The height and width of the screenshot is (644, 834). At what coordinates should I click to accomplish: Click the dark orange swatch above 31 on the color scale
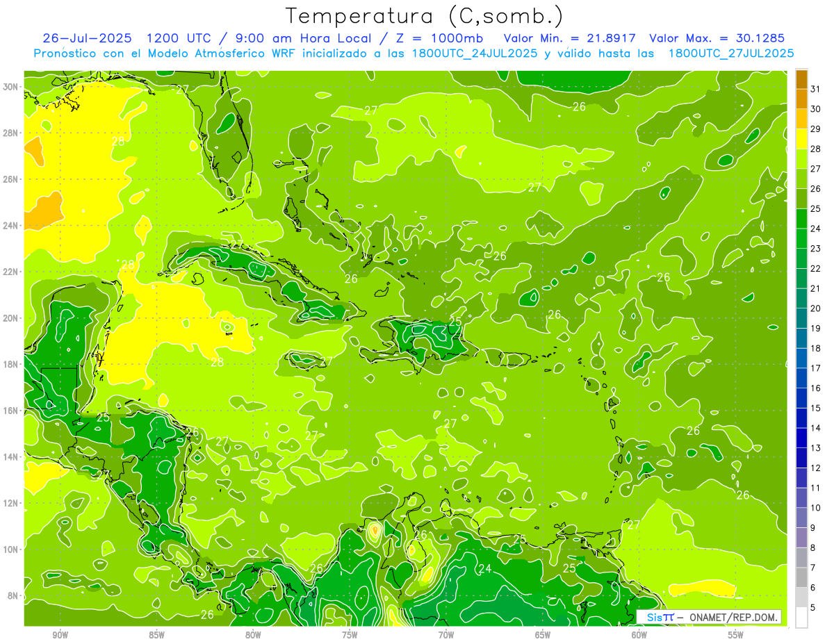[802, 79]
